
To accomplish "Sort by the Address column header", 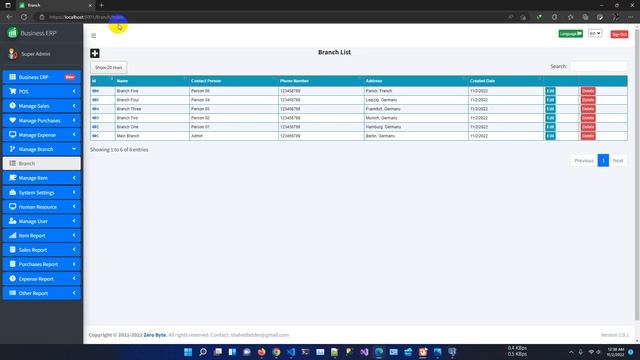I will click(x=416, y=81).
